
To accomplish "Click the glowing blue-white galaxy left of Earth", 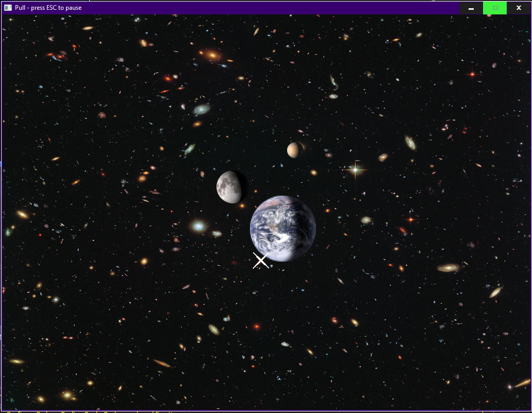I will (x=198, y=226).
